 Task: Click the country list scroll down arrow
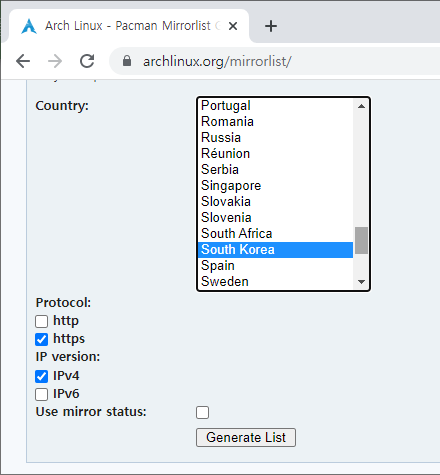pos(361,282)
